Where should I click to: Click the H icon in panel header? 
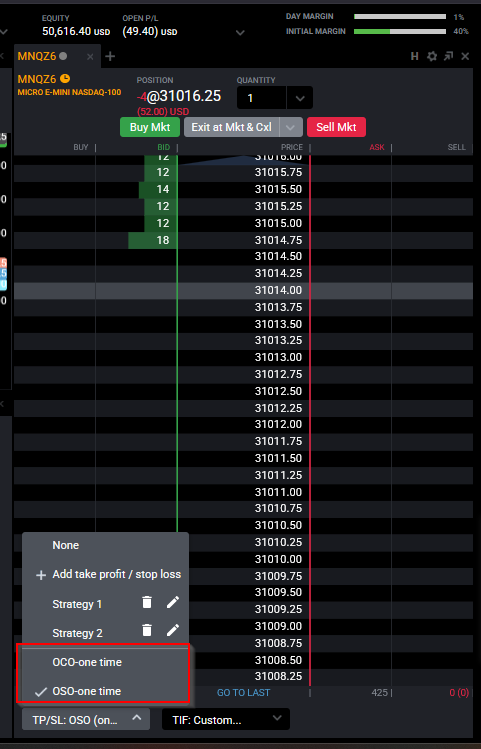click(x=415, y=56)
